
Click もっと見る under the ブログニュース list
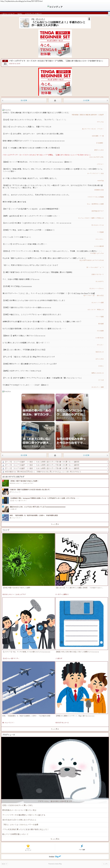(x=55, y=839)
